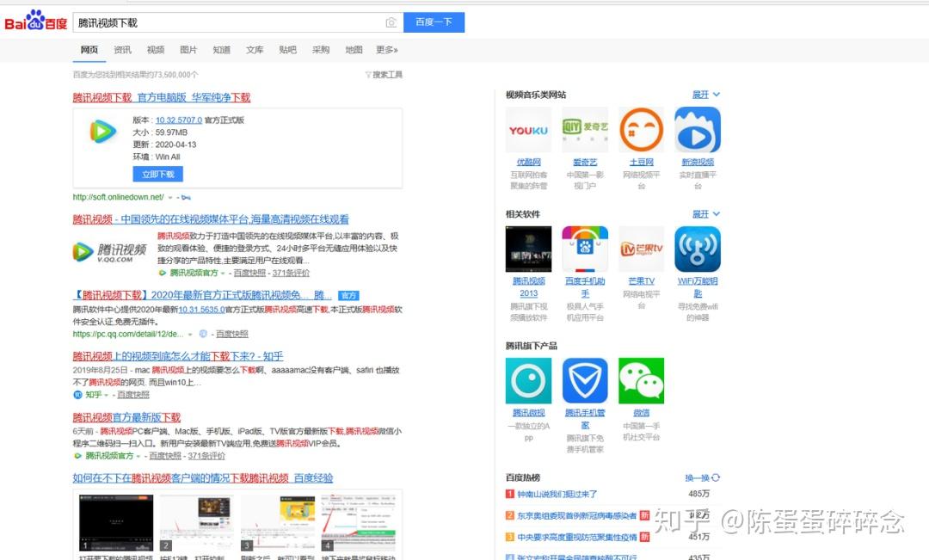929x560 pixels.
Task: Click the Baidu logo
Action: pos(35,22)
